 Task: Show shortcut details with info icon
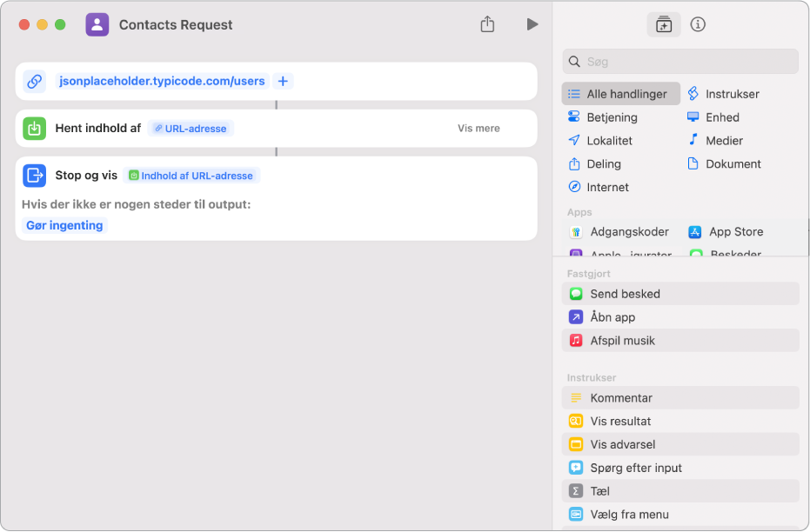click(x=698, y=24)
